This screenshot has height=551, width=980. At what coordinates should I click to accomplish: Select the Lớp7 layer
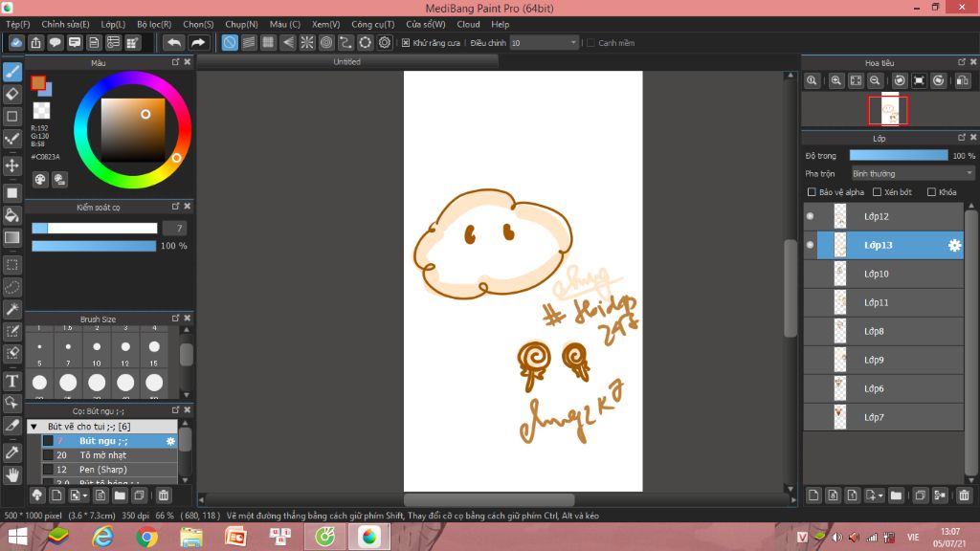pos(883,417)
